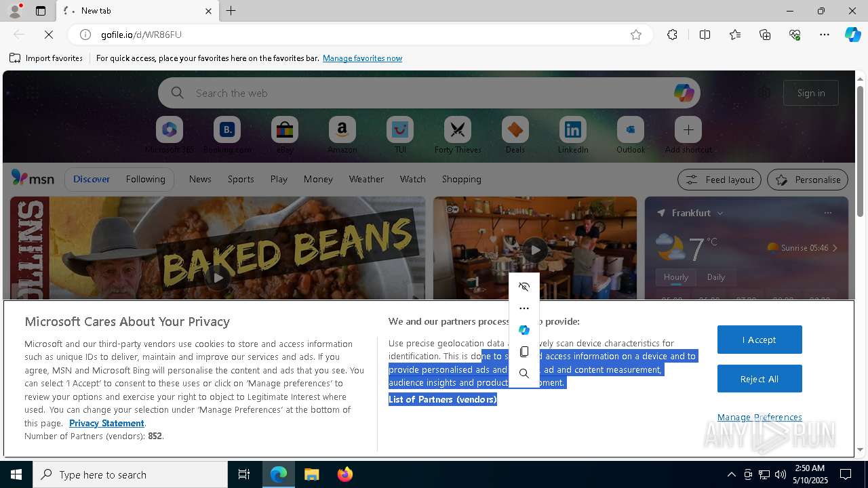The height and width of the screenshot is (488, 868).
Task: View site information icon in address bar
Action: (85, 35)
